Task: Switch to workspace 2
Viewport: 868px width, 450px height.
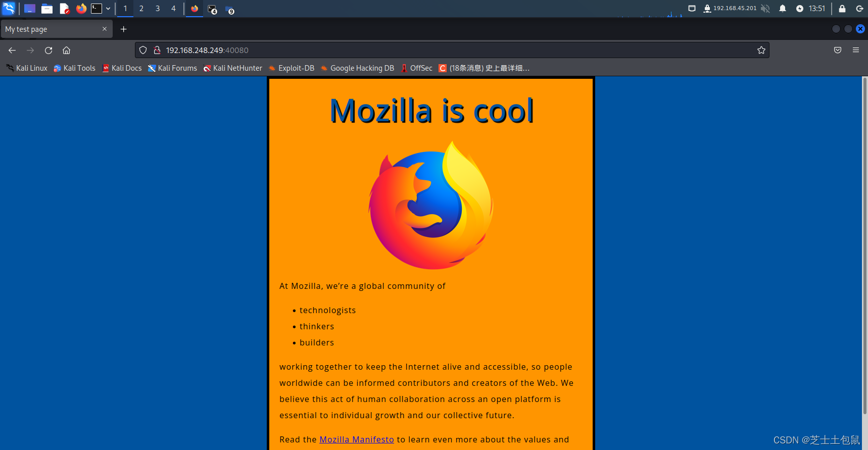Action: pyautogui.click(x=141, y=9)
